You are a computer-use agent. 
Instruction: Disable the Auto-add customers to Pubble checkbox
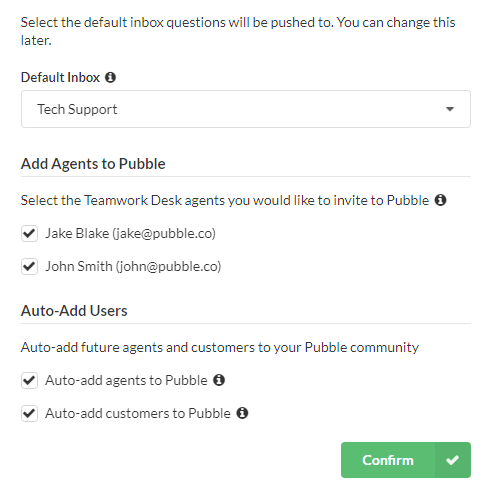[x=29, y=413]
